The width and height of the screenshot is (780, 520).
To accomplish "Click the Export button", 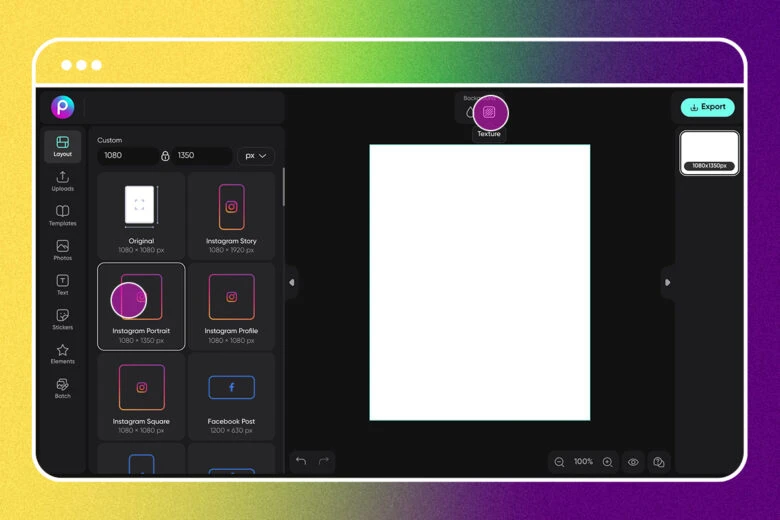I will tap(707, 107).
